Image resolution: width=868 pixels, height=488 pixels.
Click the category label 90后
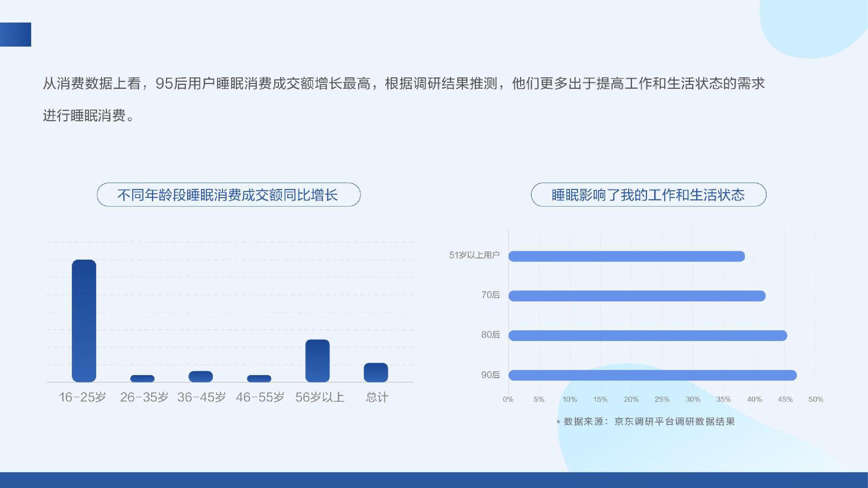(x=490, y=375)
